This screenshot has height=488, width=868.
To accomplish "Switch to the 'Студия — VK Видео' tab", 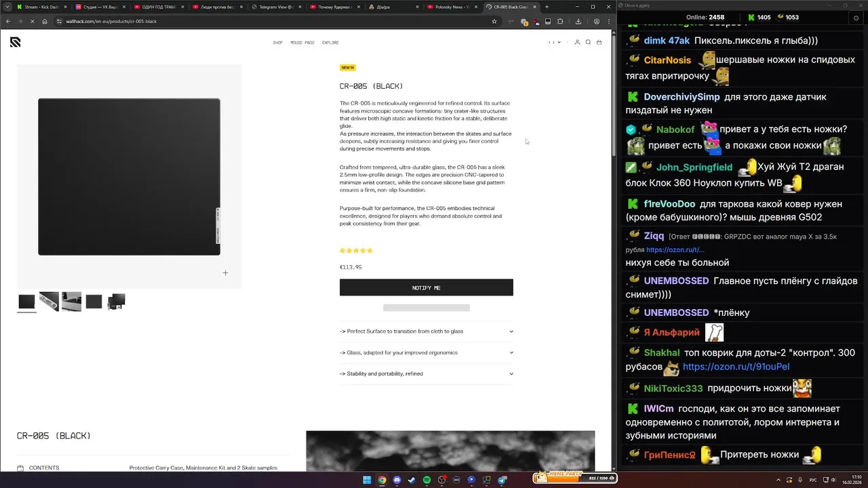I will [100, 7].
